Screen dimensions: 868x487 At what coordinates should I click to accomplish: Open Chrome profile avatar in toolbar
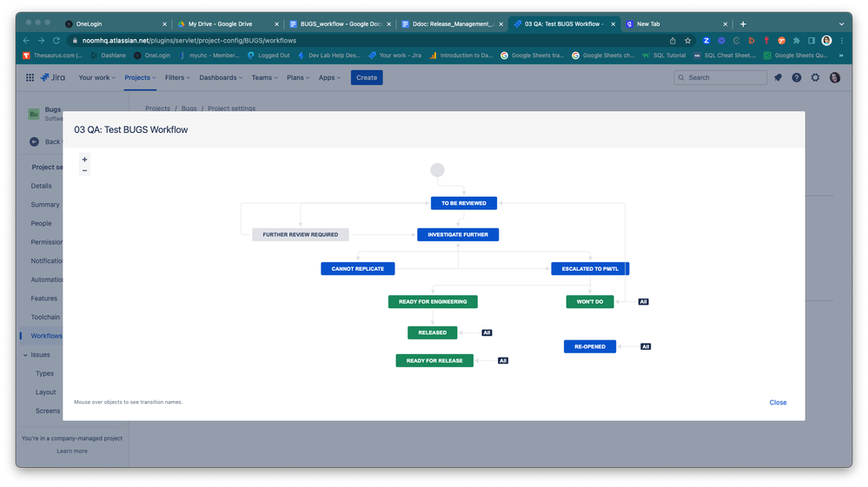click(x=826, y=40)
